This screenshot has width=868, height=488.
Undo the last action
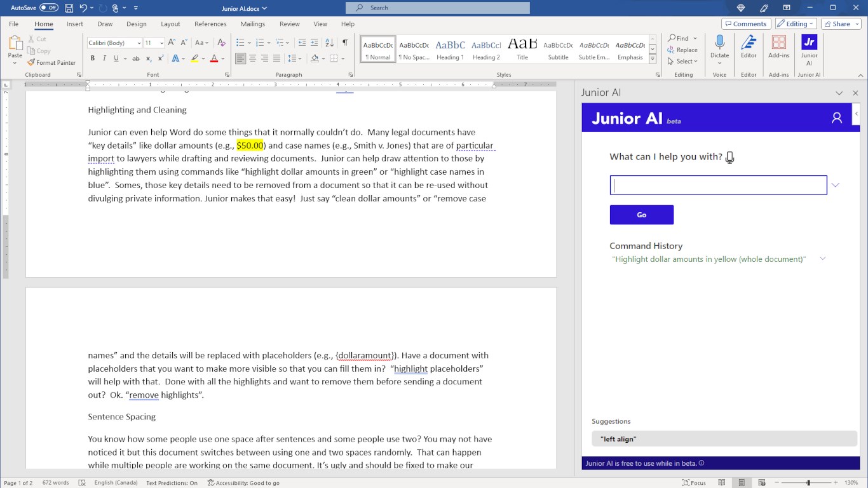pyautogui.click(x=83, y=8)
